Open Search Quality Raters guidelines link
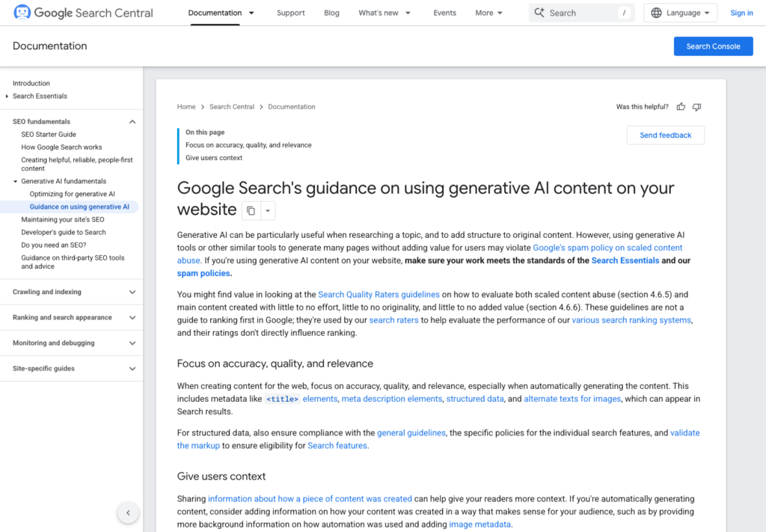 (x=379, y=295)
